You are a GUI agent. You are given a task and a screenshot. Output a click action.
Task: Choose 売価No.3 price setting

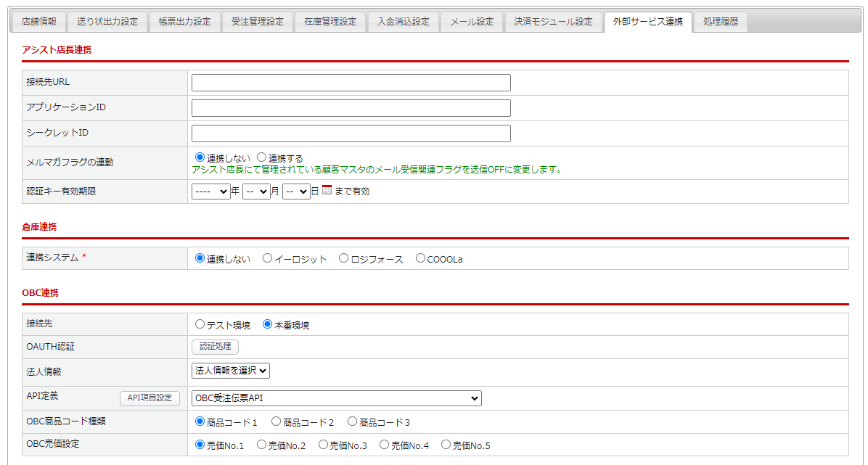323,445
